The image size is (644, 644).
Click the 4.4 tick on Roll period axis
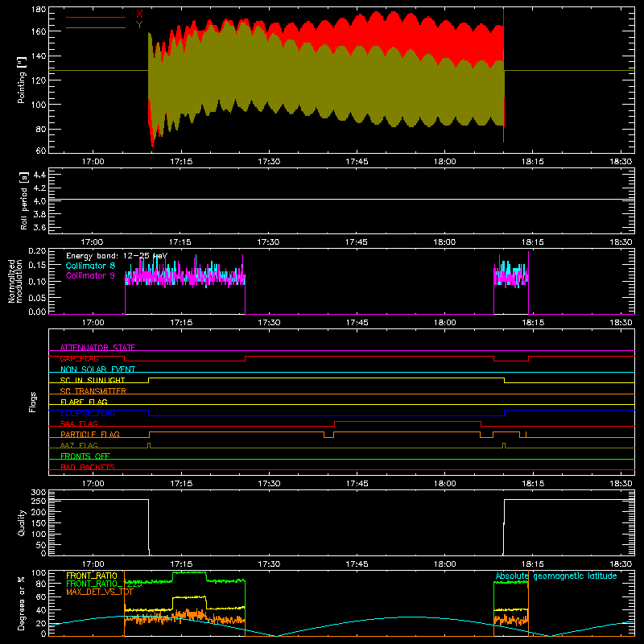[39, 175]
